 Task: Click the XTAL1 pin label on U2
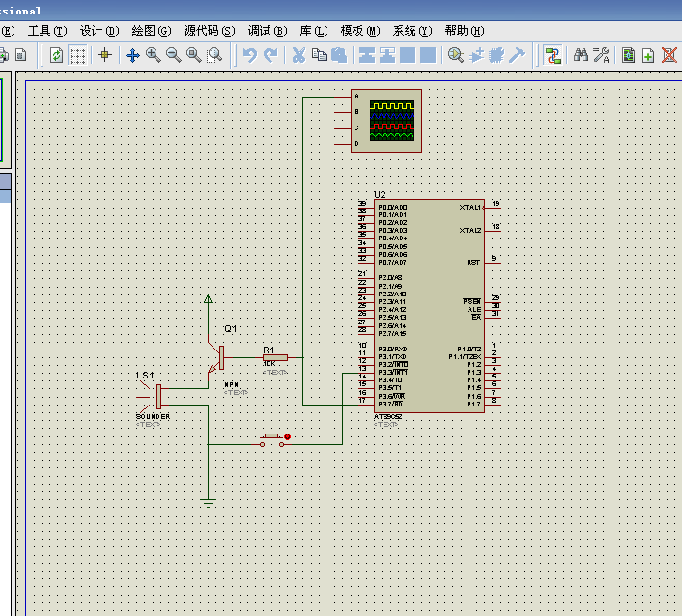(470, 207)
